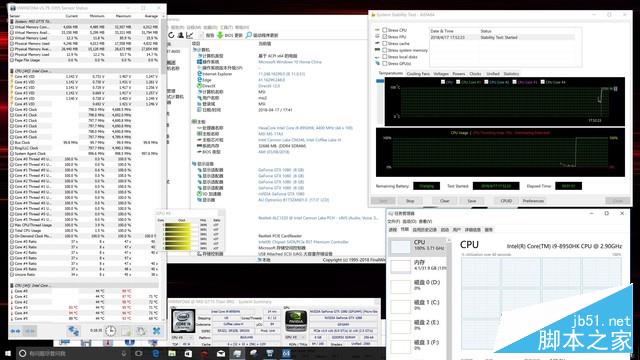Open the settings icon in HWiNFO sensor toolbar
Image resolution: width=640 pixels, height=360 pixels.
pos(141,331)
